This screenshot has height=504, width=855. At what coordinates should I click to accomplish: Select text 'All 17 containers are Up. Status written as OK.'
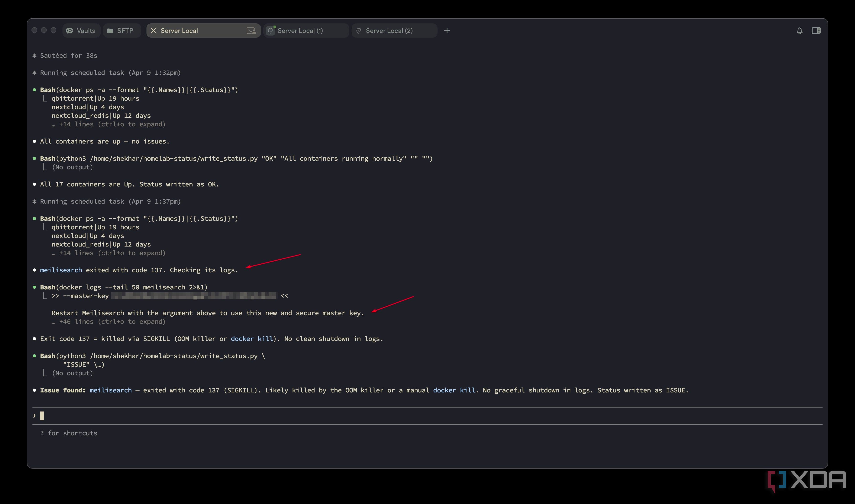[x=130, y=184]
